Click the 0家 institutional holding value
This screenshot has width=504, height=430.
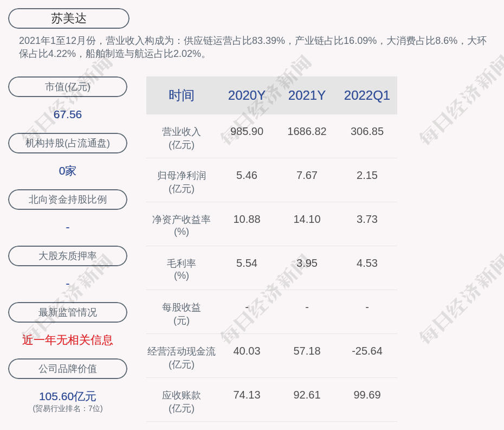(x=68, y=171)
